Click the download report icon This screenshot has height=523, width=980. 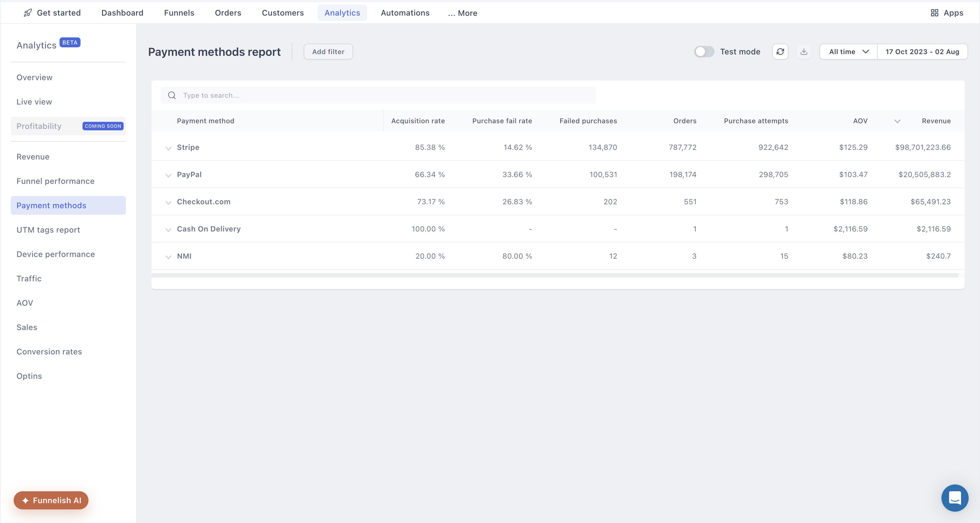(x=803, y=52)
